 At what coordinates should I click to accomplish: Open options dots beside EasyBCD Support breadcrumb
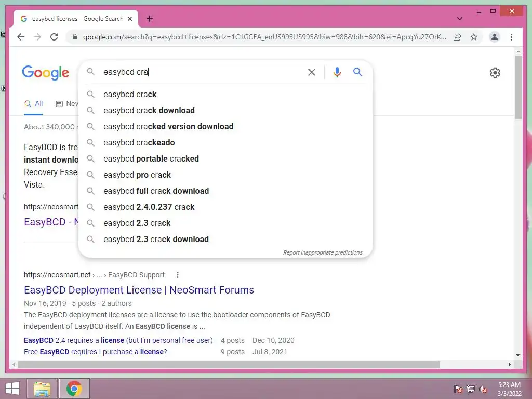[x=178, y=275]
